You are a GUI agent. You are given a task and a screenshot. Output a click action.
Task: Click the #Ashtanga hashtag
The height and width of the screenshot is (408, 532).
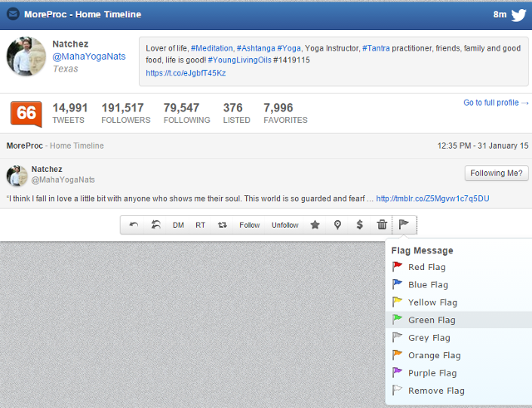[x=256, y=48]
